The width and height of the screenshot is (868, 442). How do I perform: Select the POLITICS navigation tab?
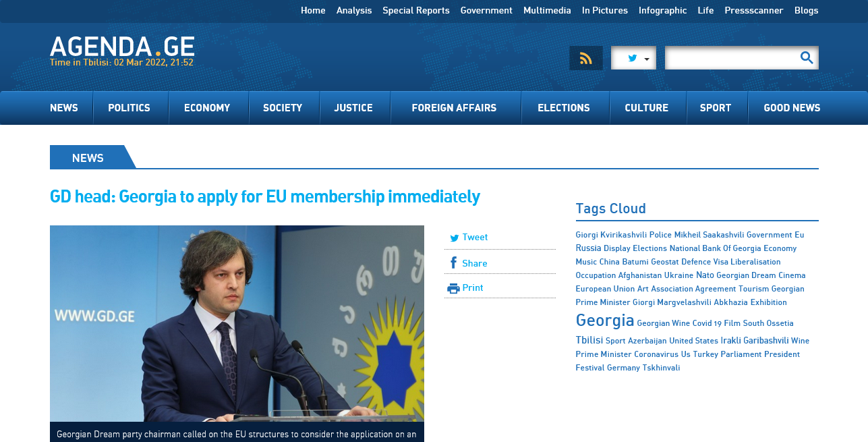[129, 108]
